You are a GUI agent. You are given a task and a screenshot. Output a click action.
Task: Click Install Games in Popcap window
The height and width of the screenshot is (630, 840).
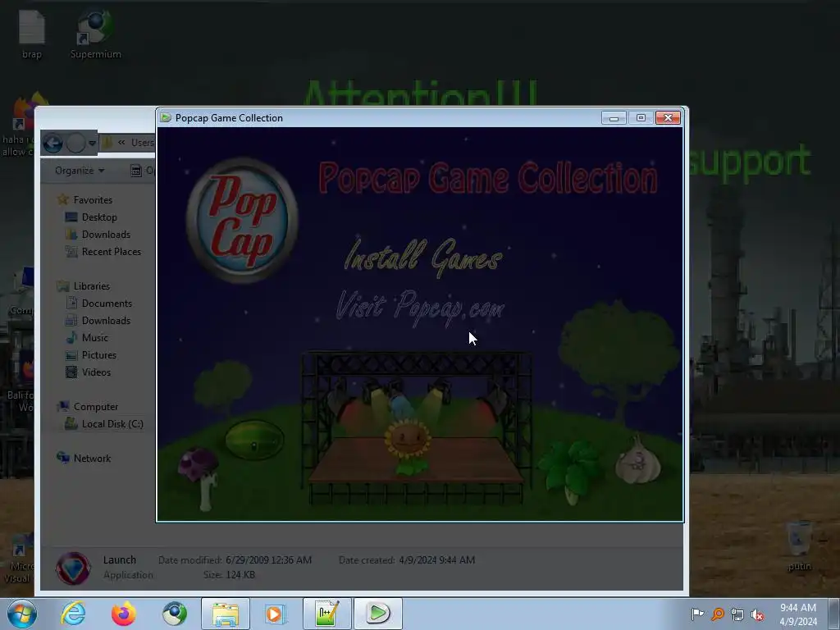(x=423, y=257)
